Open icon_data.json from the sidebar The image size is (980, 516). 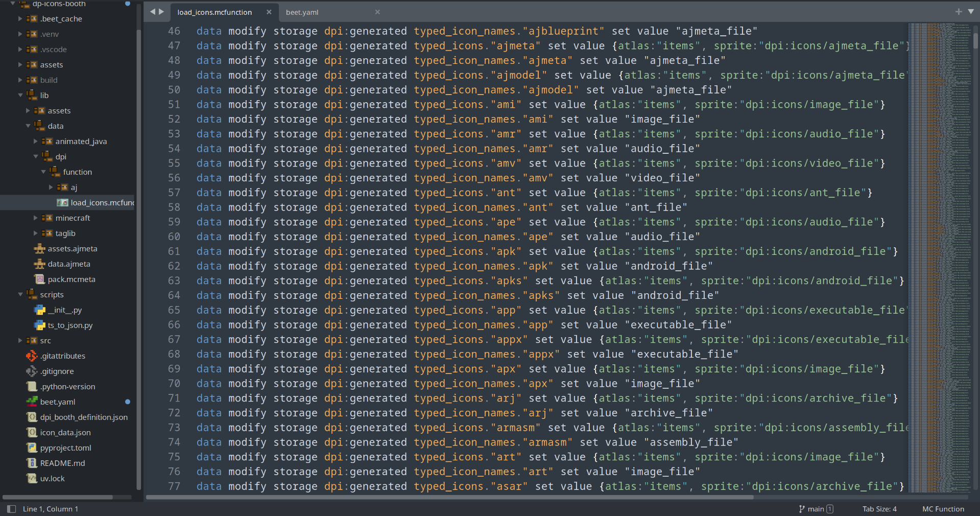pos(65,433)
